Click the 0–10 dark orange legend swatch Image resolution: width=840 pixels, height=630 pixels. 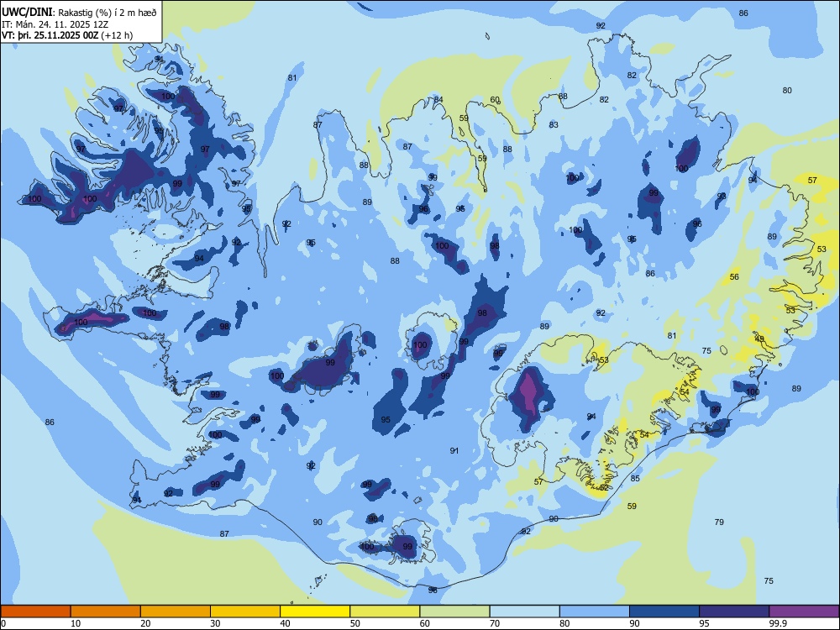pos(35,612)
